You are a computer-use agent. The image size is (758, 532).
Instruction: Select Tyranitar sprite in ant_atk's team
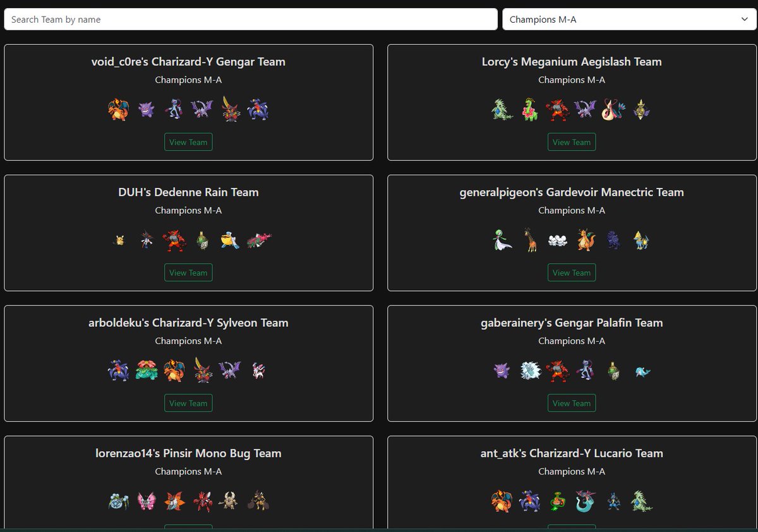coord(642,501)
